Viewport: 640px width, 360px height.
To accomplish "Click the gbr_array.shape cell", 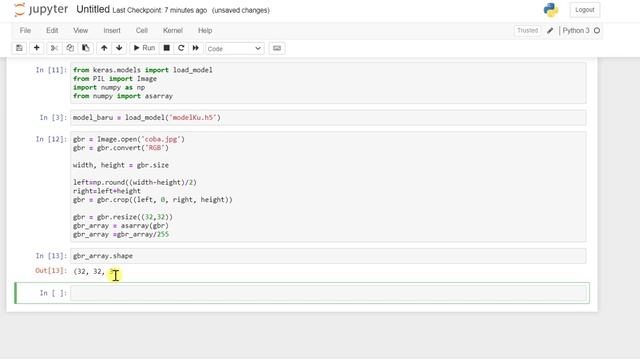I will tap(328, 256).
